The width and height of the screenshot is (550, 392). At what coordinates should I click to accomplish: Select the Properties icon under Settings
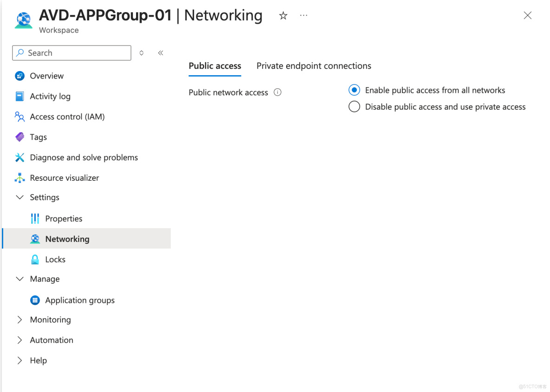pos(35,218)
